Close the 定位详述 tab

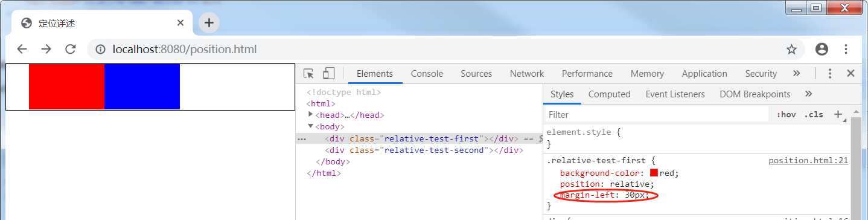coord(180,23)
